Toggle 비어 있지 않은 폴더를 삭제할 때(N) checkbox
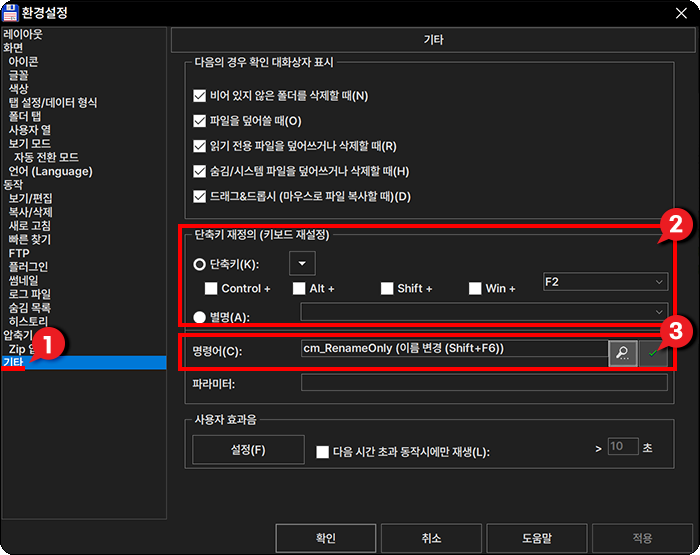The width and height of the screenshot is (700, 555). click(200, 96)
